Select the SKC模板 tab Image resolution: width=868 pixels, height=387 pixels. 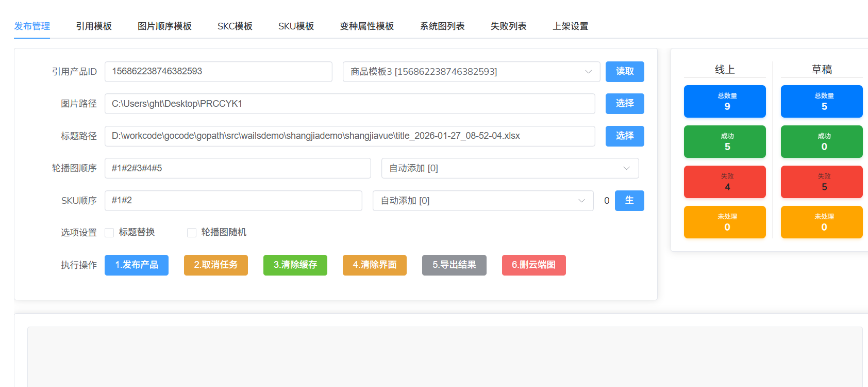235,26
